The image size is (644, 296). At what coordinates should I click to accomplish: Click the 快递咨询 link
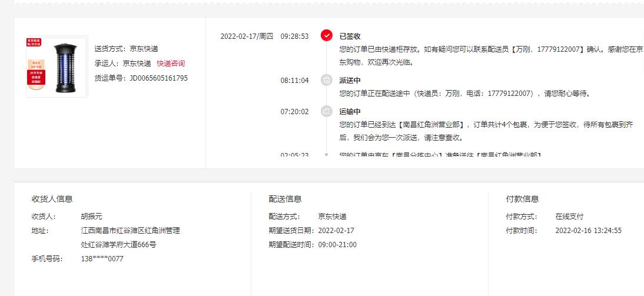(171, 63)
